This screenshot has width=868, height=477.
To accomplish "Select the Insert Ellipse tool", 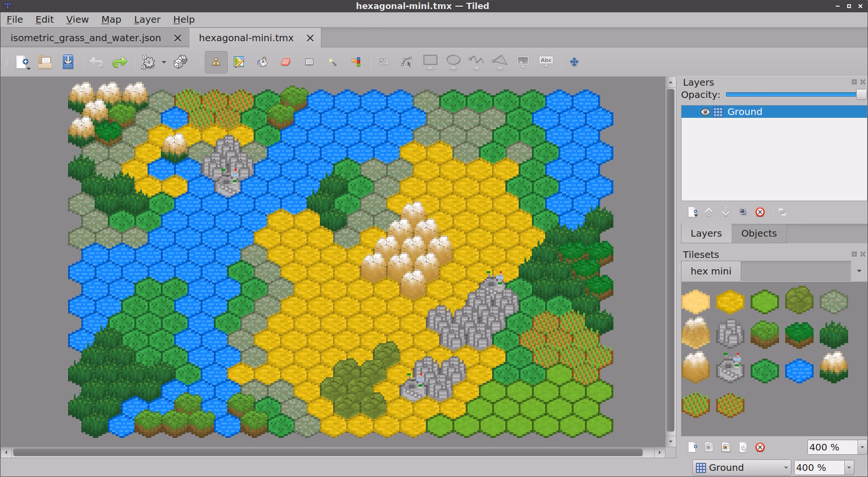I will [453, 61].
